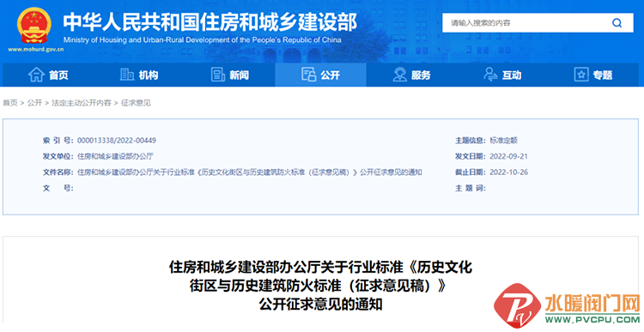Click the national emblem logo
The height and width of the screenshot is (332, 644).
coord(34,26)
